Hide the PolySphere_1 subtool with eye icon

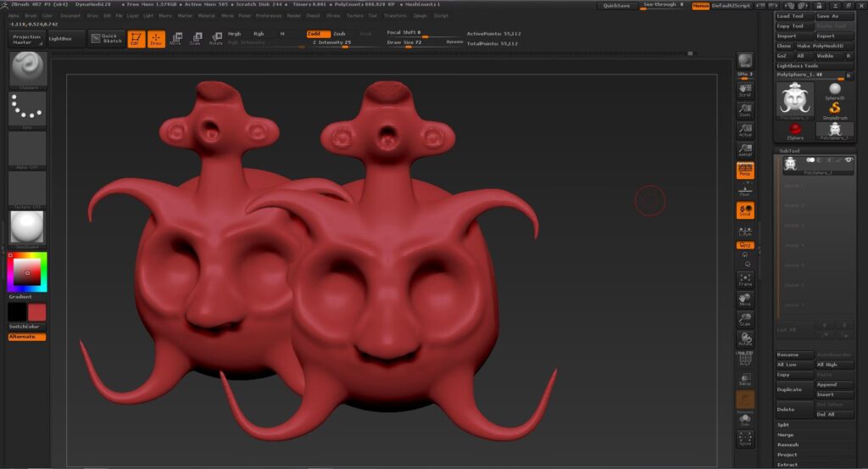tap(848, 160)
